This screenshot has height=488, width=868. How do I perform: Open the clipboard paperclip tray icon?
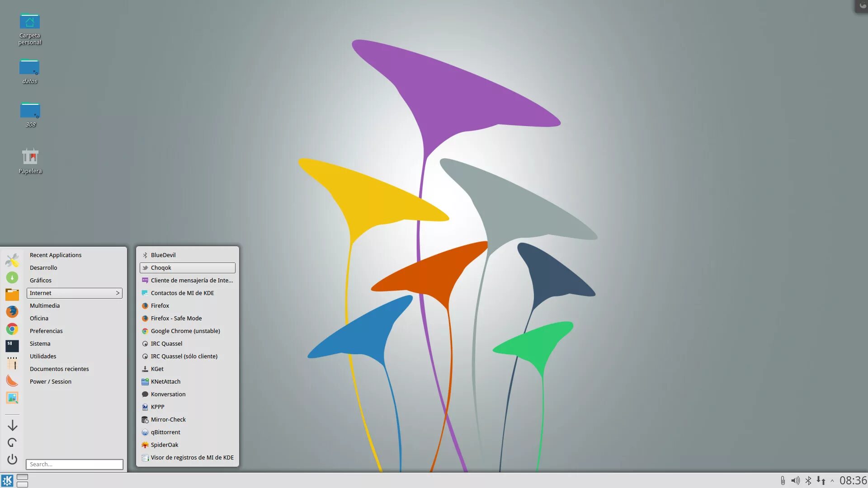pyautogui.click(x=783, y=480)
